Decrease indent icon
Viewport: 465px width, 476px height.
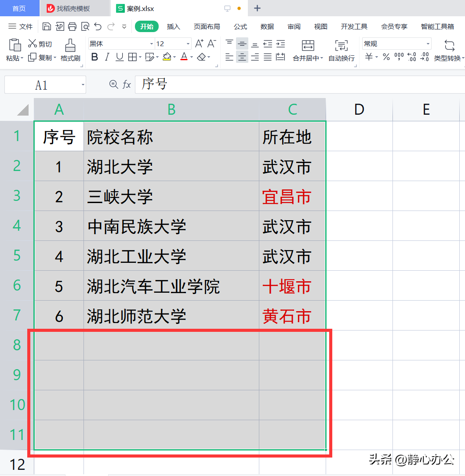tap(268, 44)
